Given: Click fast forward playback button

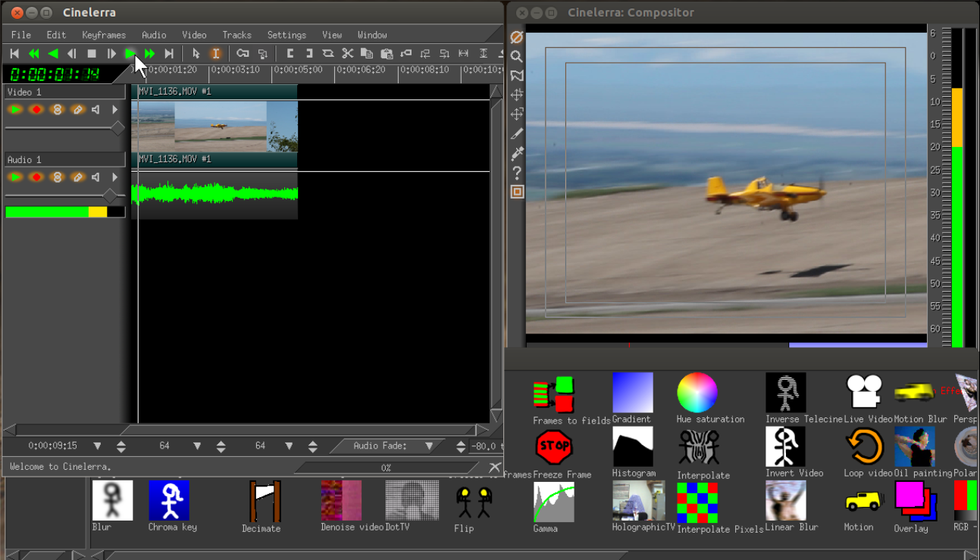Looking at the screenshot, I should pyautogui.click(x=150, y=54).
